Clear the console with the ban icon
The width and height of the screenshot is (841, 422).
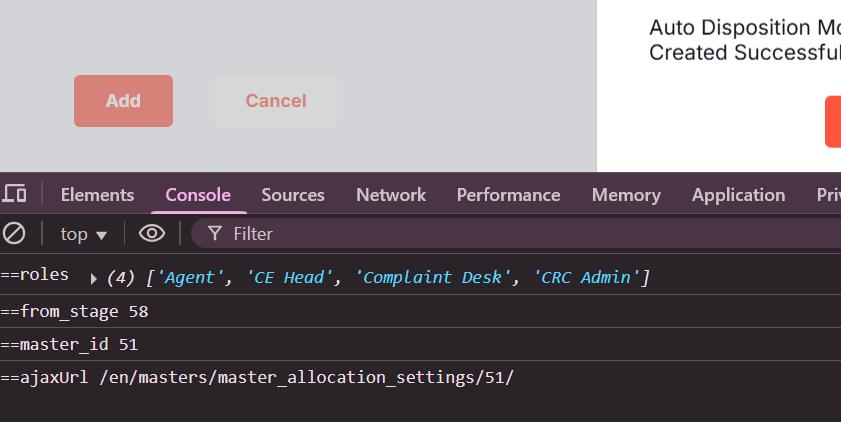[x=14, y=234]
